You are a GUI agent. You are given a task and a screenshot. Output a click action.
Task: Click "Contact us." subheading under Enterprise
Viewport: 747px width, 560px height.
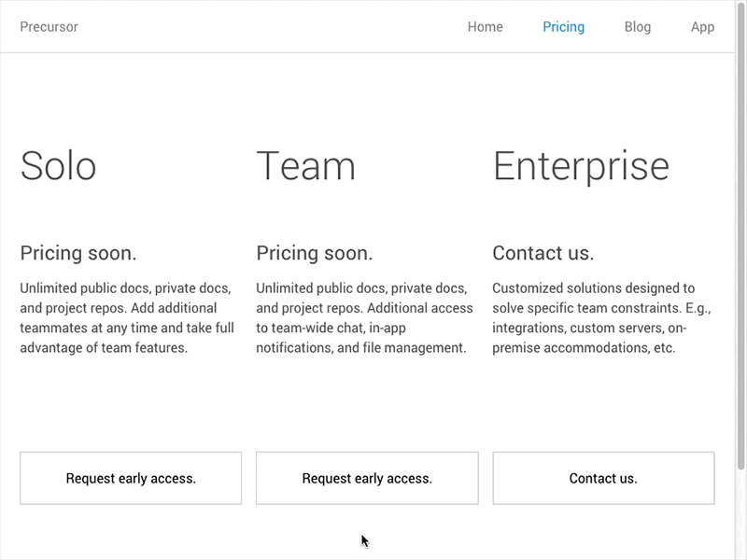pos(543,253)
